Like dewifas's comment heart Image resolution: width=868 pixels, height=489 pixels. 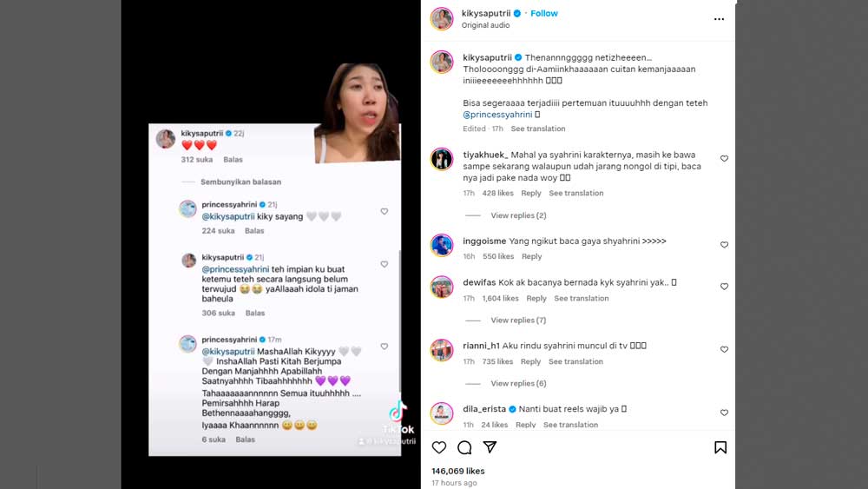coord(724,287)
